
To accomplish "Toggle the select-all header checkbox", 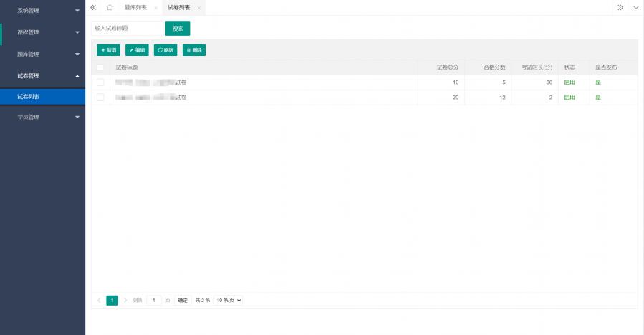I will 100,67.
